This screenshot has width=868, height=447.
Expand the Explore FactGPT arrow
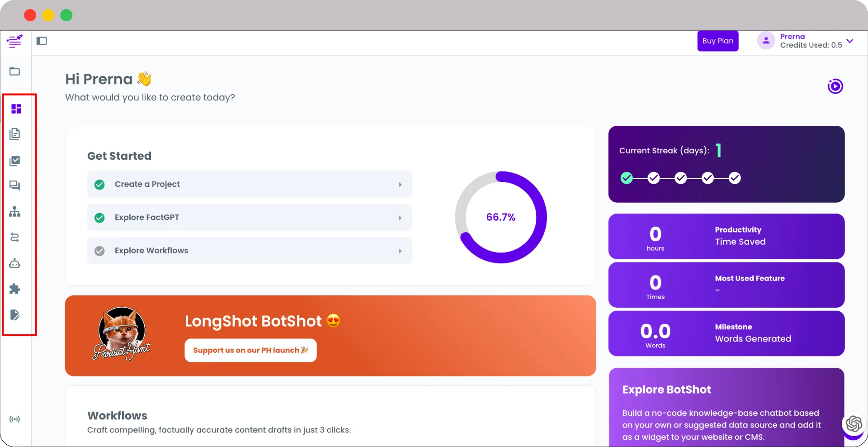click(400, 218)
